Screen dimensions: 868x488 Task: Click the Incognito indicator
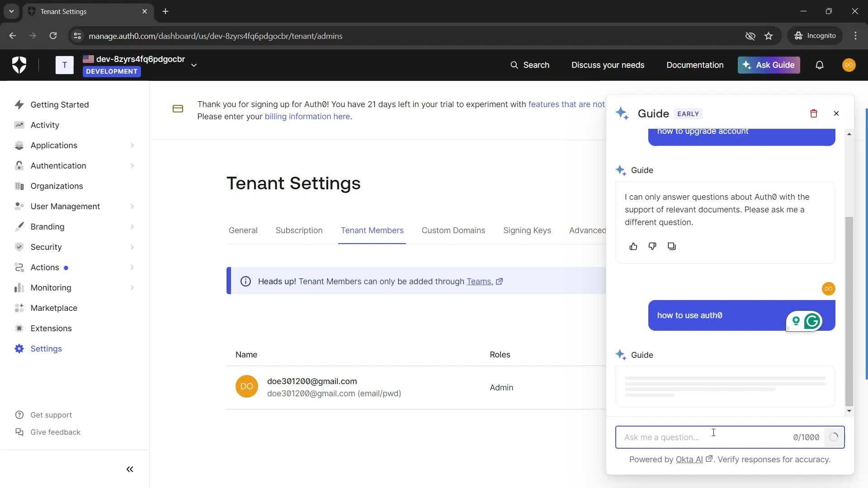[815, 36]
